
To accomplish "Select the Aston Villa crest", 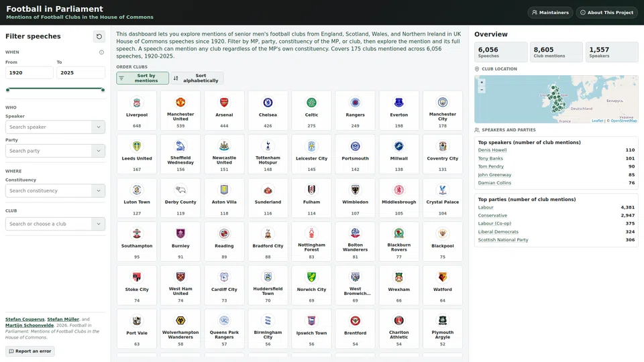I will pos(224,190).
